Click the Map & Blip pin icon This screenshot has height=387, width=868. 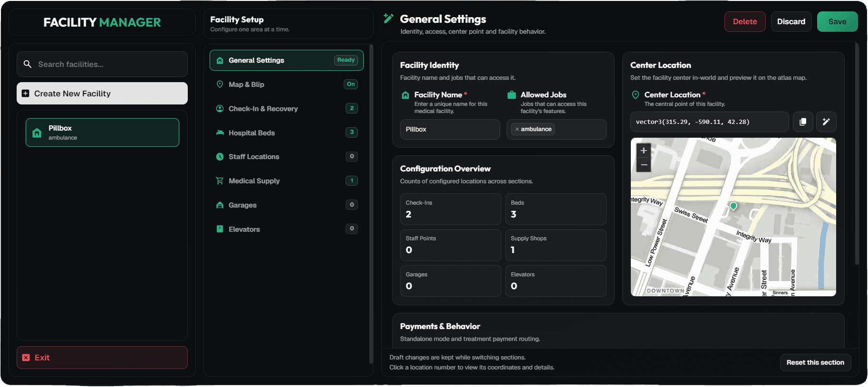click(x=220, y=85)
